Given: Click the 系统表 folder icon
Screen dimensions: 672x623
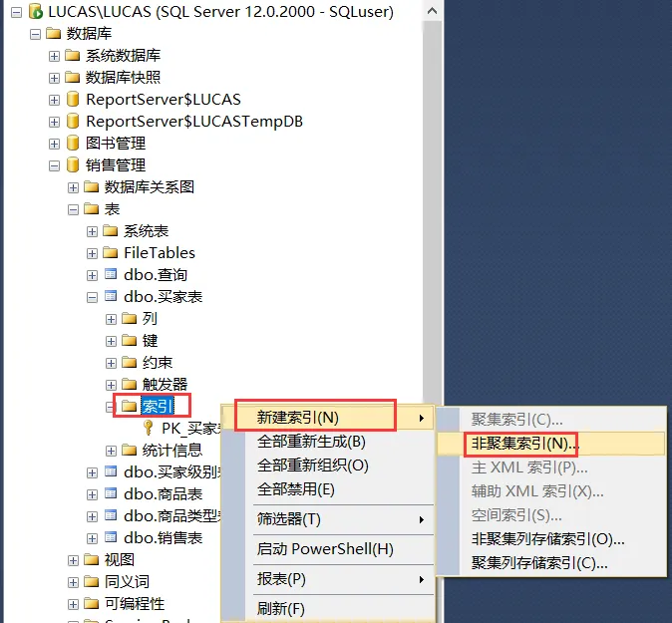Looking at the screenshot, I should click(110, 231).
